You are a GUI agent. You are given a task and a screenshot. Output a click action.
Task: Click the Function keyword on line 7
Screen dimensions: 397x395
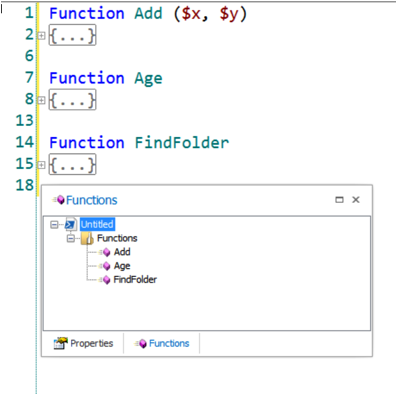(87, 78)
